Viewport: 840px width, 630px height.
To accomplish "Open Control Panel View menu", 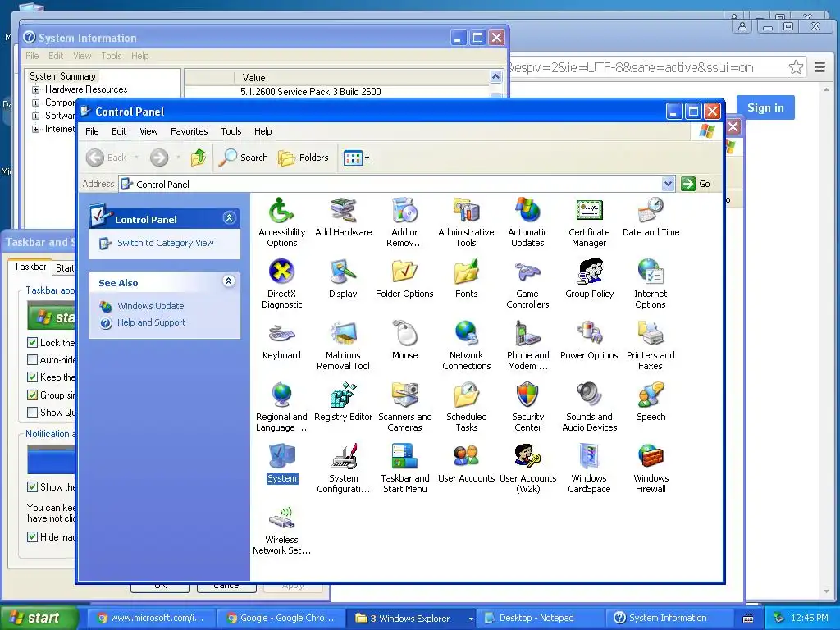I will pos(149,131).
